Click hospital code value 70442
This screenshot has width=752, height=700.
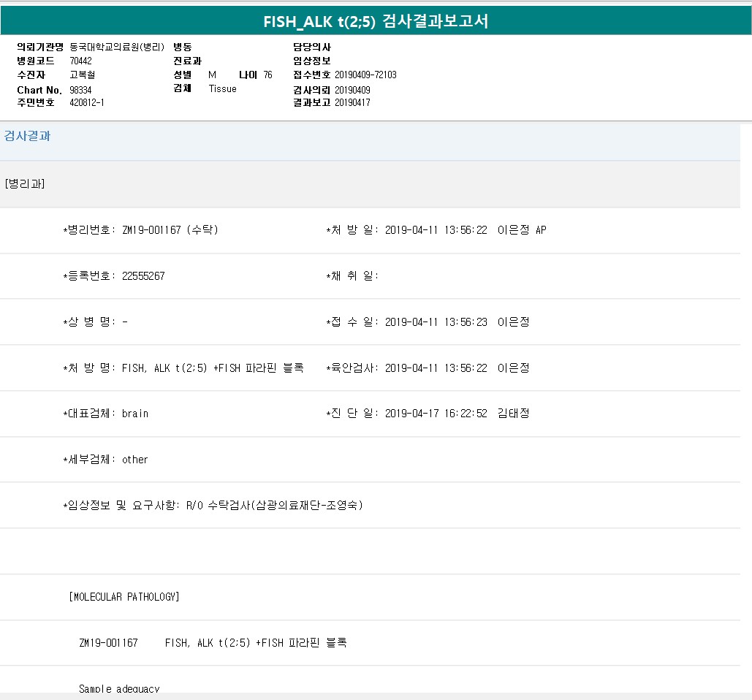[80, 61]
